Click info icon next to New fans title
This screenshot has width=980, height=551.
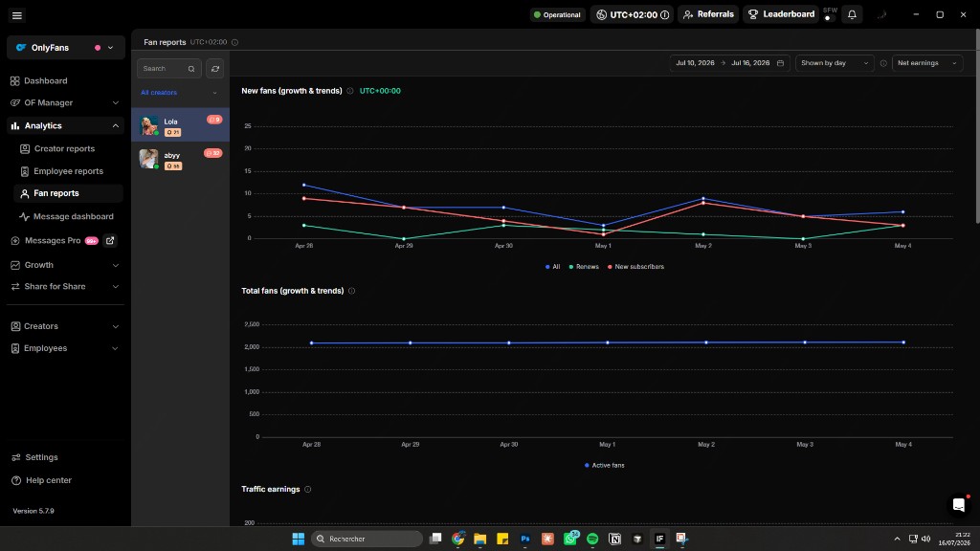(x=350, y=91)
